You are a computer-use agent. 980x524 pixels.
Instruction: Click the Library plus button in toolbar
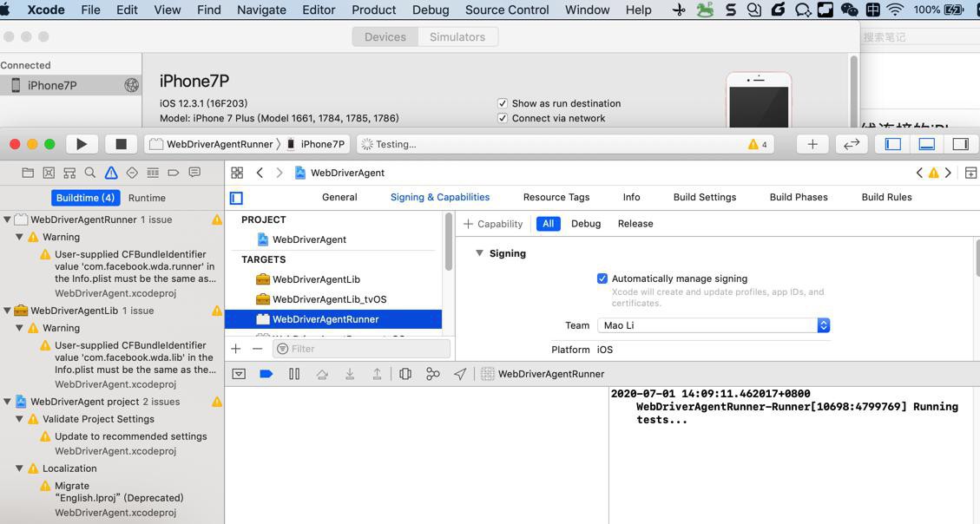coord(812,144)
